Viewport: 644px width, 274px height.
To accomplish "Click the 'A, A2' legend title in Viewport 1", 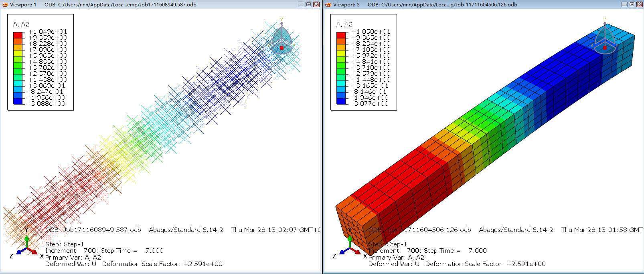I will pyautogui.click(x=21, y=24).
